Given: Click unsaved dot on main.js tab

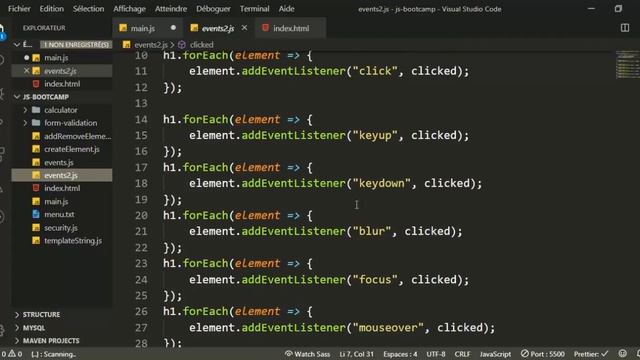Looking at the screenshot, I should 173,28.
